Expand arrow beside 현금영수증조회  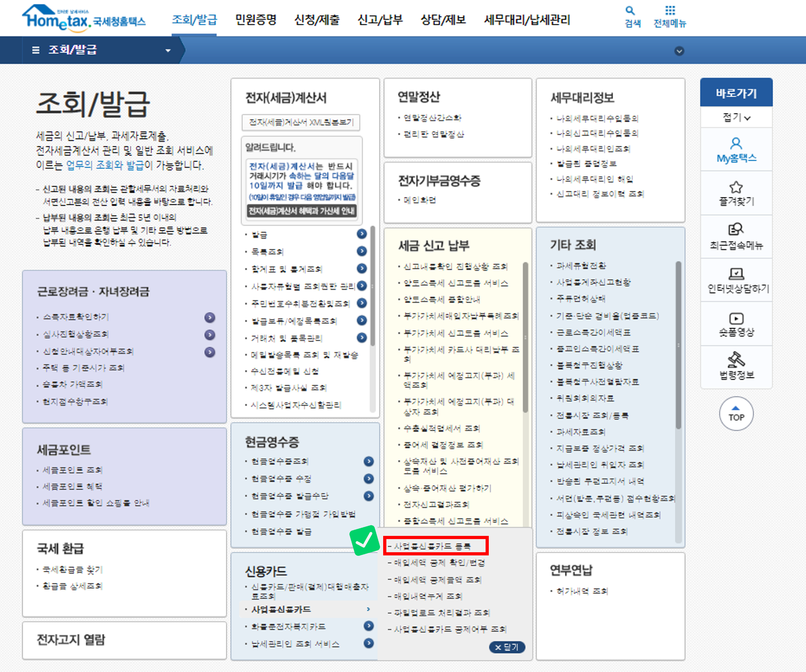pos(368,461)
